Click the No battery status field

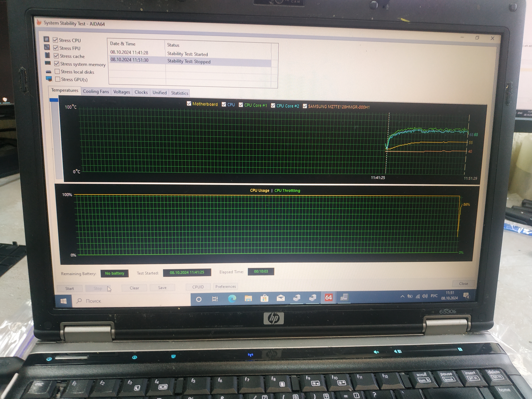(x=115, y=273)
